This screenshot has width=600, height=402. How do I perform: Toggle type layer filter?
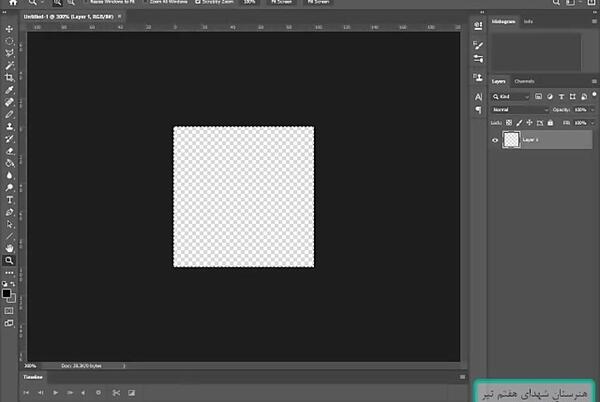click(561, 97)
